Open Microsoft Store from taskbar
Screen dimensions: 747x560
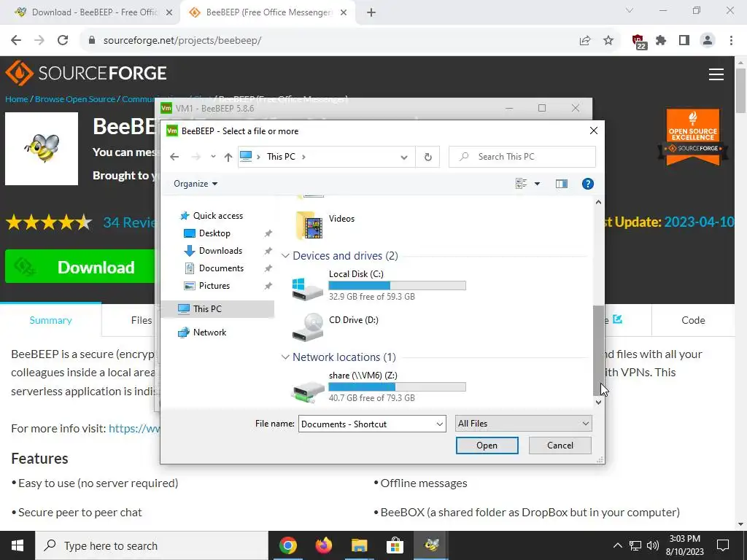395,545
